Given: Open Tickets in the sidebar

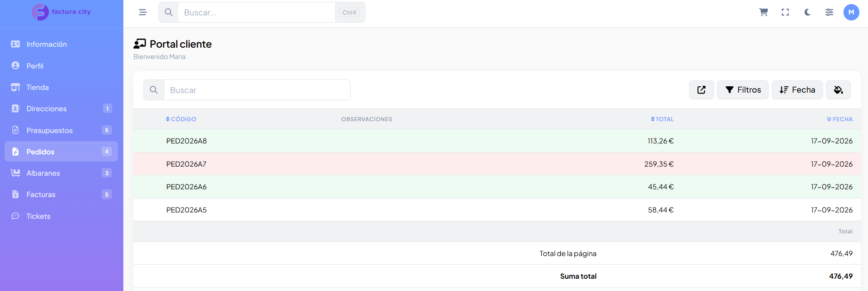Looking at the screenshot, I should click(61, 216).
